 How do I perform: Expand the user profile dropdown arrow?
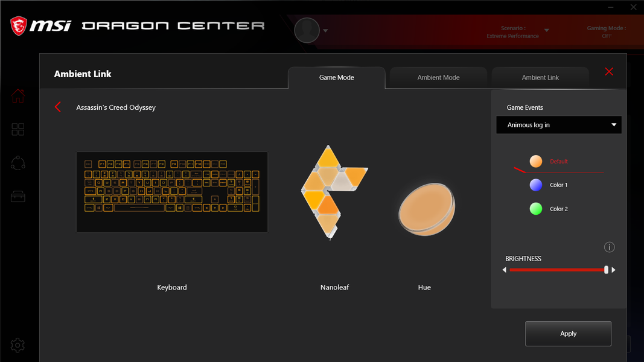click(325, 31)
